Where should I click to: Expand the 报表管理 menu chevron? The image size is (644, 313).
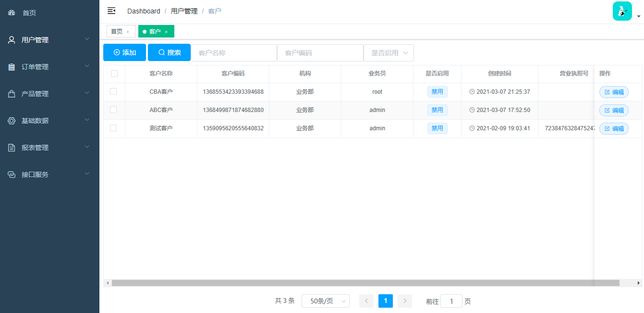click(87, 147)
